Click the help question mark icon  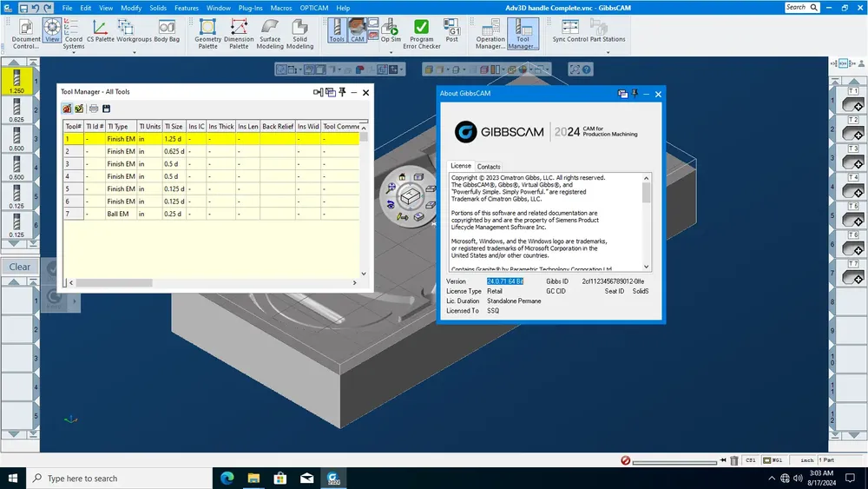(x=586, y=69)
